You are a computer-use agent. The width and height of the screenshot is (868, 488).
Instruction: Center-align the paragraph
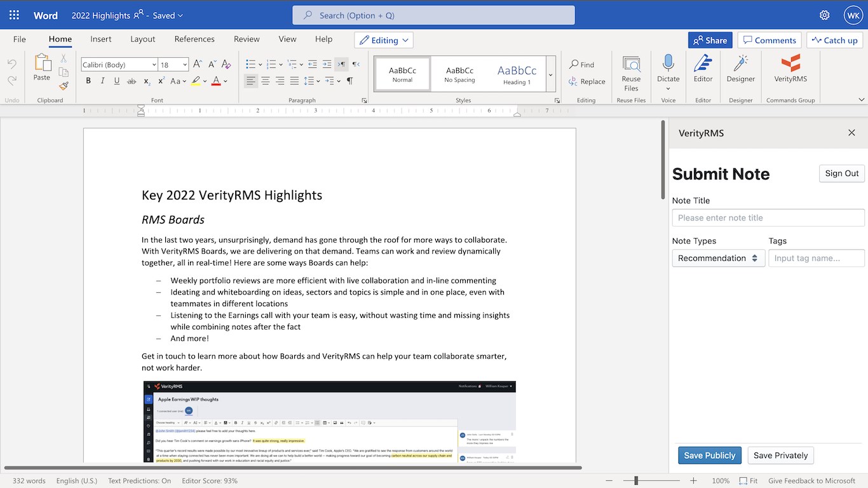click(266, 81)
